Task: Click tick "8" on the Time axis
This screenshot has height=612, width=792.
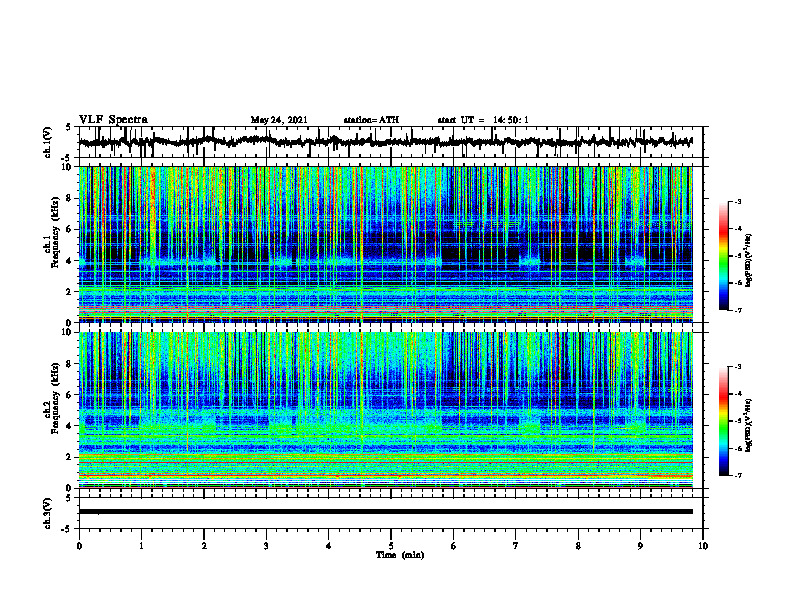Action: (578, 546)
